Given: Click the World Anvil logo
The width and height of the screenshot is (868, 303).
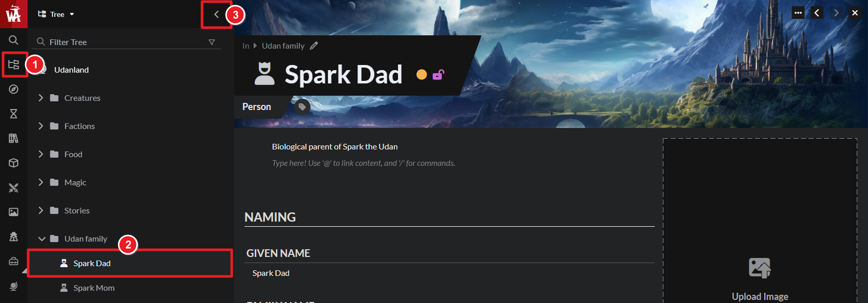Looking at the screenshot, I should [14, 14].
